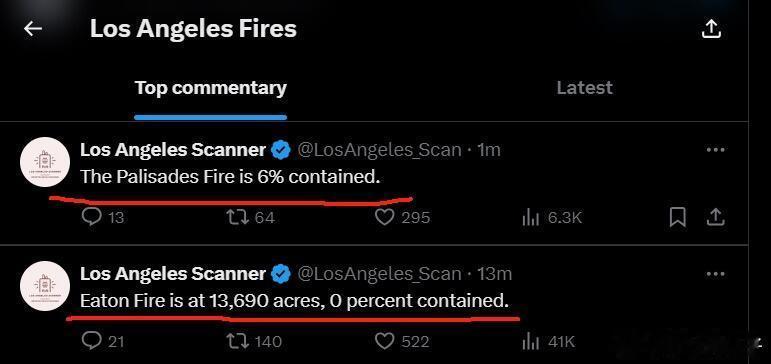Bookmark the Palisades Fire post
This screenshot has height=364, width=771.
(x=678, y=217)
